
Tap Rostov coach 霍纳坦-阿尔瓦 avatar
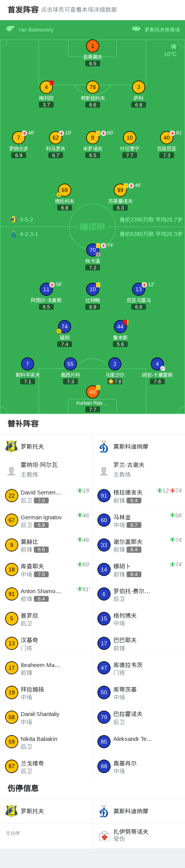coord(12,471)
